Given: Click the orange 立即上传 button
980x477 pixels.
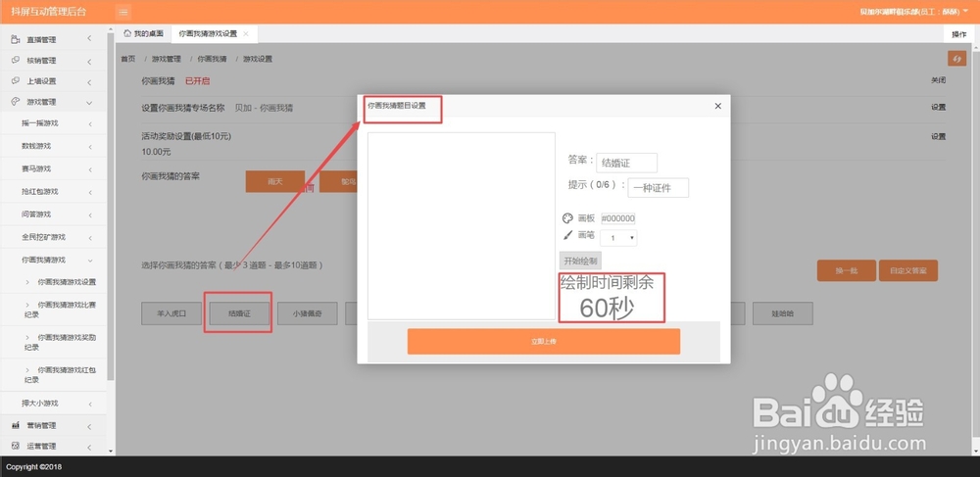Looking at the screenshot, I should pos(544,342).
